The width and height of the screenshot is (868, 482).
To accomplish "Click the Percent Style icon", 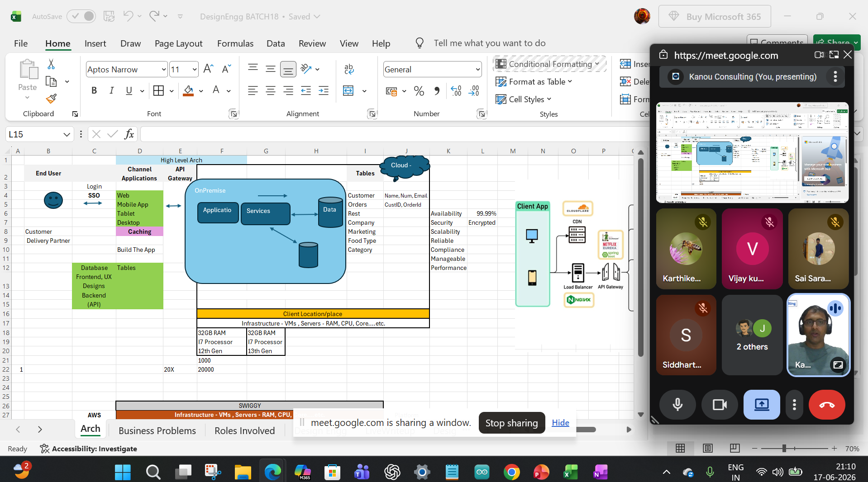I will click(x=419, y=91).
